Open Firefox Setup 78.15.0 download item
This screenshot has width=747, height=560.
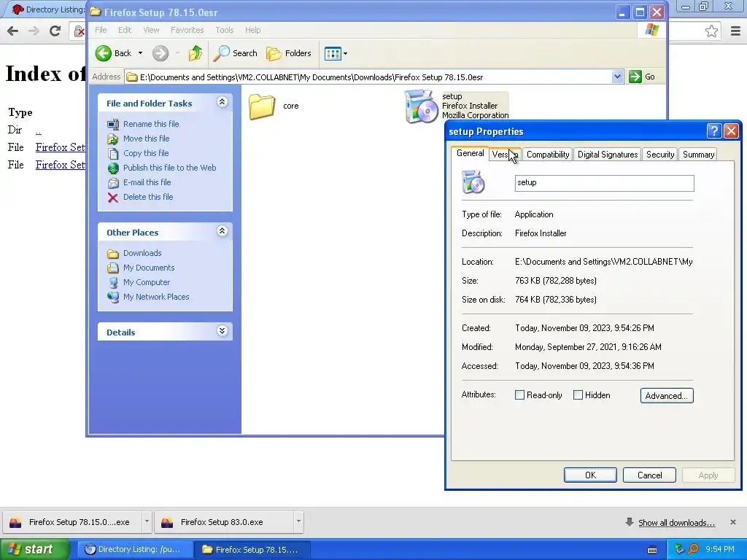click(72, 522)
